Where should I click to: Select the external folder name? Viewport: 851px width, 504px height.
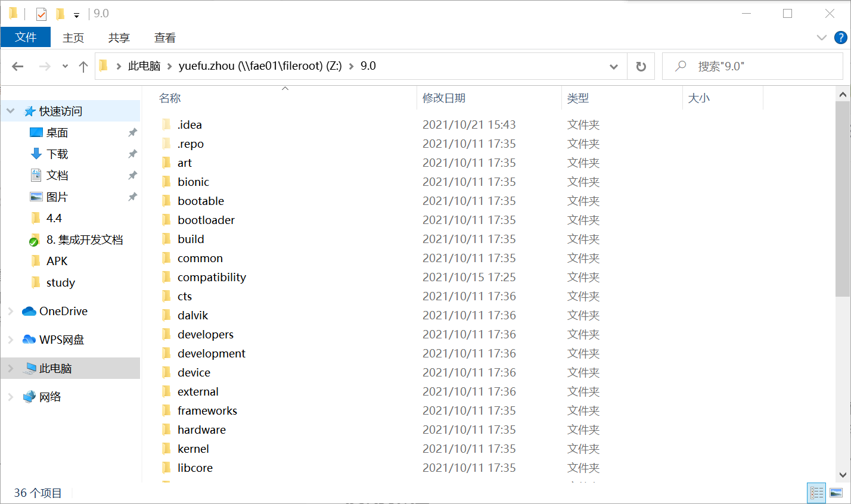point(198,391)
